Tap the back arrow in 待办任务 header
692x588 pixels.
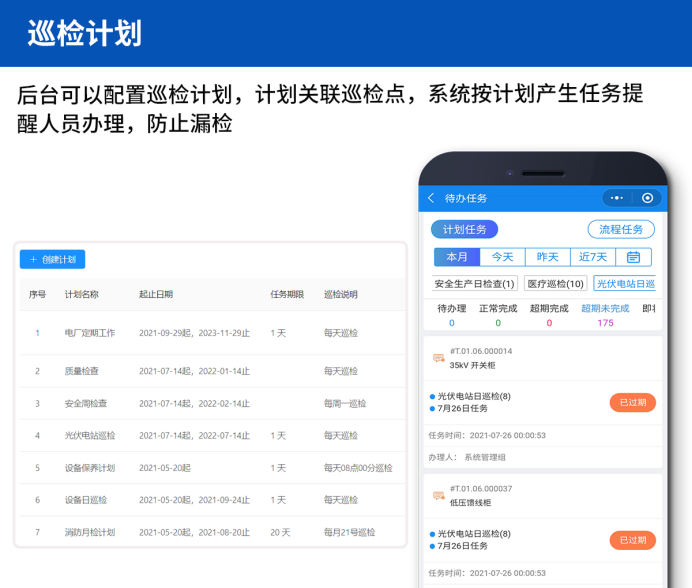[x=431, y=198]
